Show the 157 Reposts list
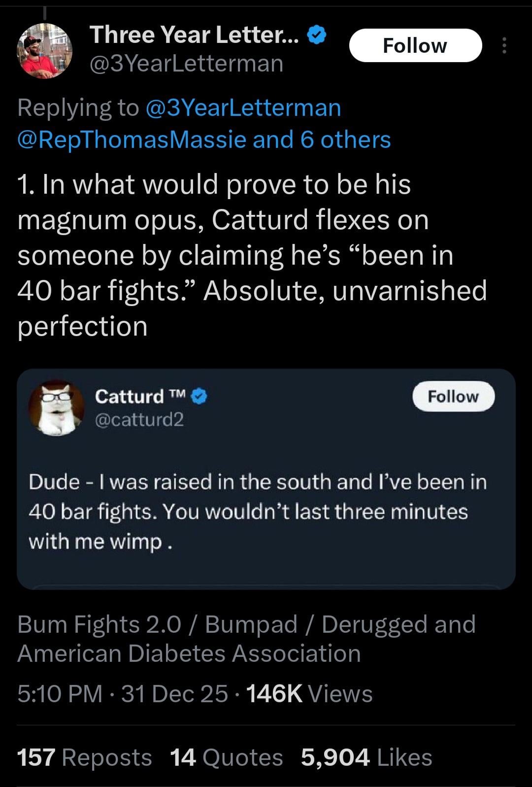The width and height of the screenshot is (532, 787). 84,757
